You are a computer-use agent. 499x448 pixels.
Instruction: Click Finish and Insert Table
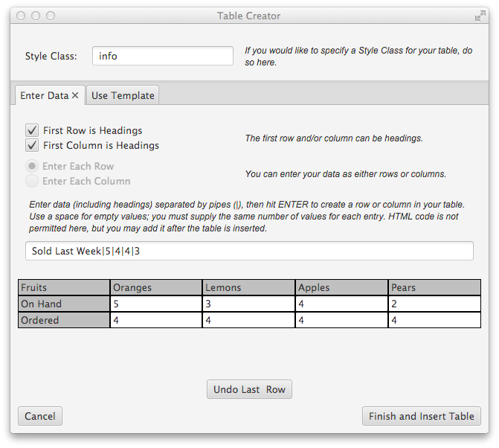tap(421, 416)
